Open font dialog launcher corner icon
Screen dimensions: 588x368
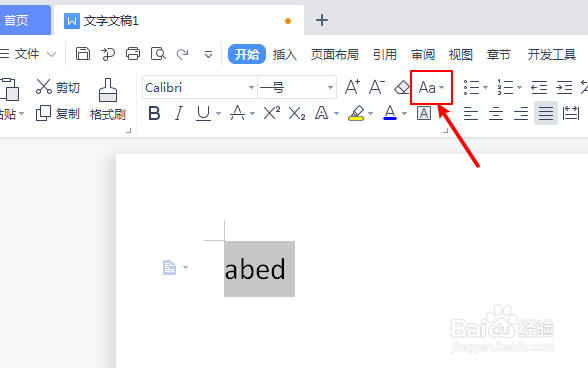click(446, 131)
